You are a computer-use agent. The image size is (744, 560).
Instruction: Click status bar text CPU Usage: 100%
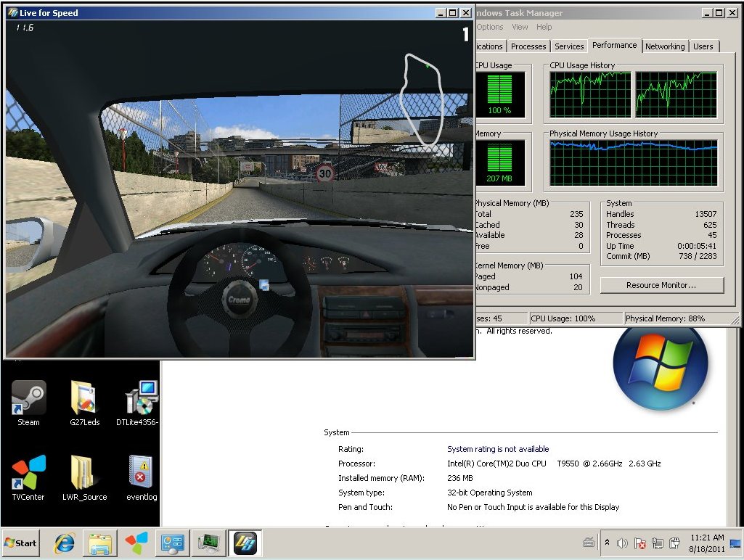tap(563, 318)
